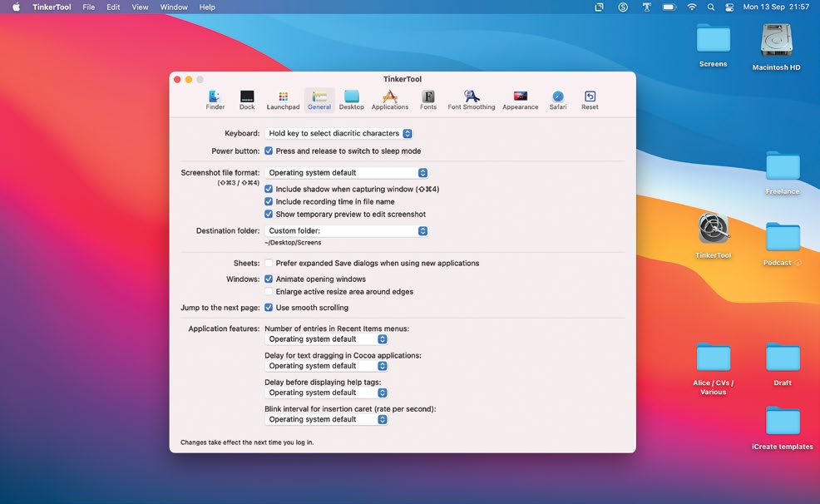The image size is (820, 504).
Task: Open the Appearance settings pane
Action: (x=521, y=100)
